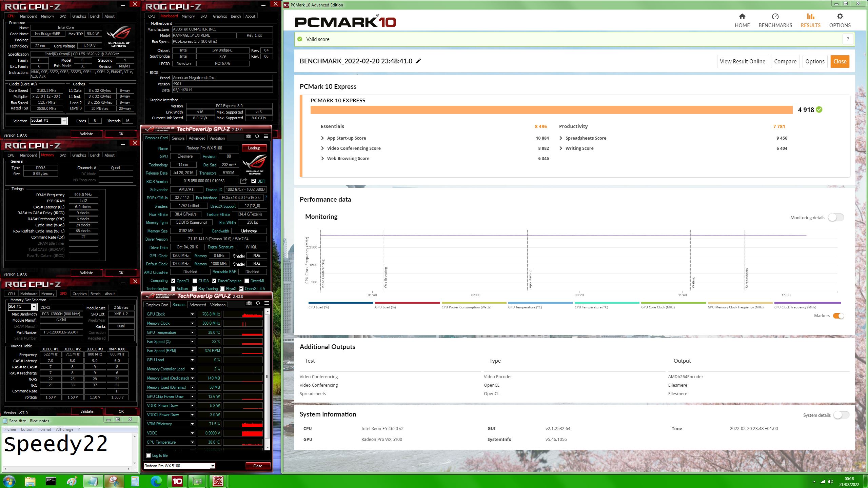Turn off the Markers toggle
Viewport: 868px width, 488px height.
pyautogui.click(x=839, y=316)
